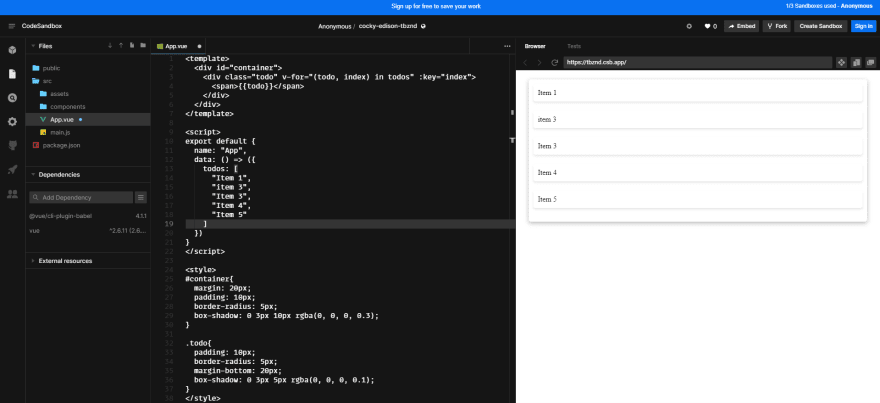
Task: Open the GitHub icon in the sidebar
Action: [12, 146]
